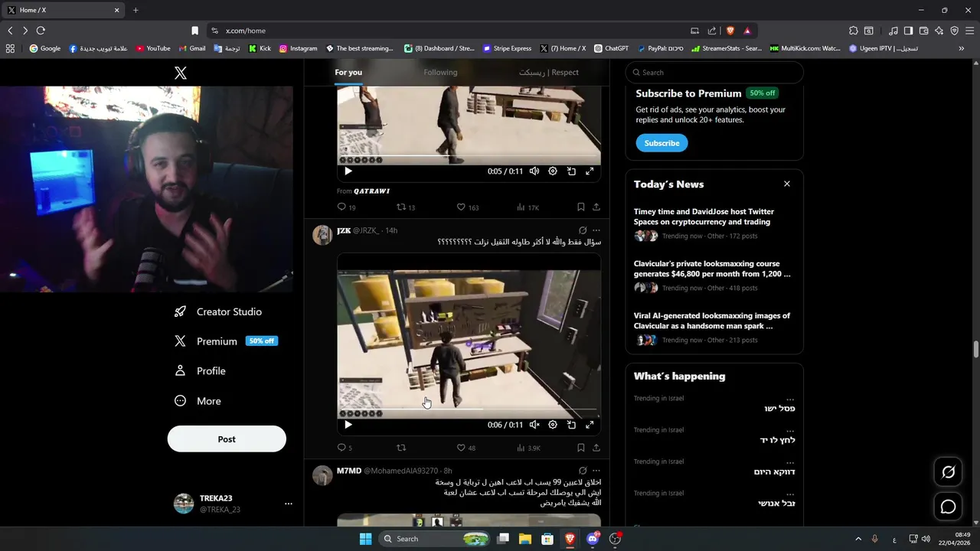This screenshot has width=980, height=551.
Task: Open settings gear on JZK video
Action: (x=553, y=425)
